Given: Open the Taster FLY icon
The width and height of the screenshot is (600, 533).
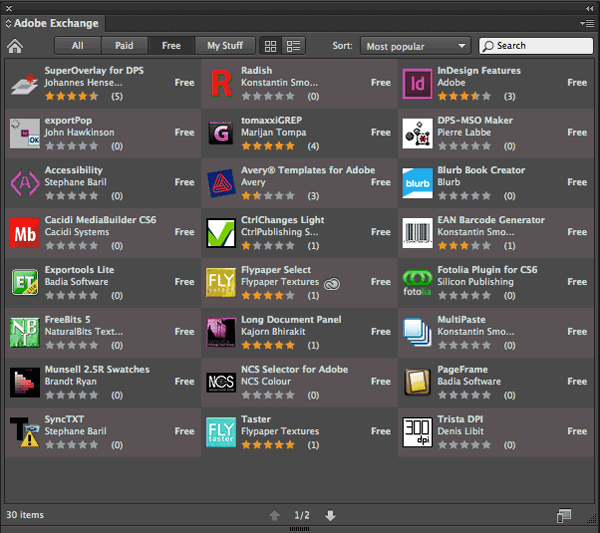Looking at the screenshot, I should (x=221, y=432).
